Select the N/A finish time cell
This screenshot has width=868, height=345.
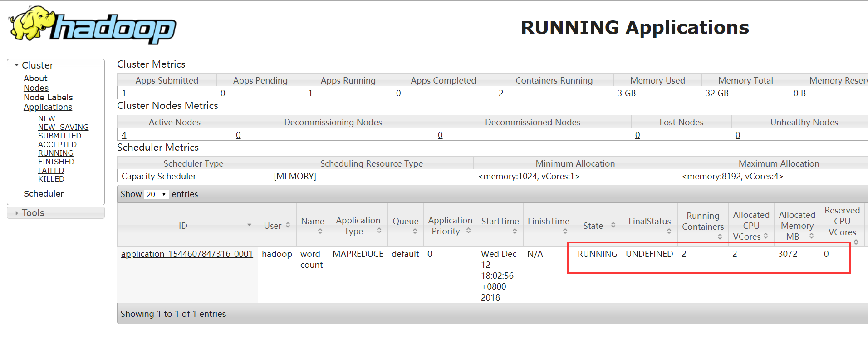click(x=535, y=254)
